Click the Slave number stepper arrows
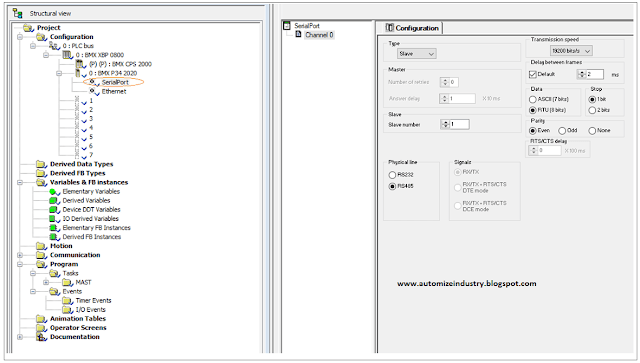 click(445, 125)
